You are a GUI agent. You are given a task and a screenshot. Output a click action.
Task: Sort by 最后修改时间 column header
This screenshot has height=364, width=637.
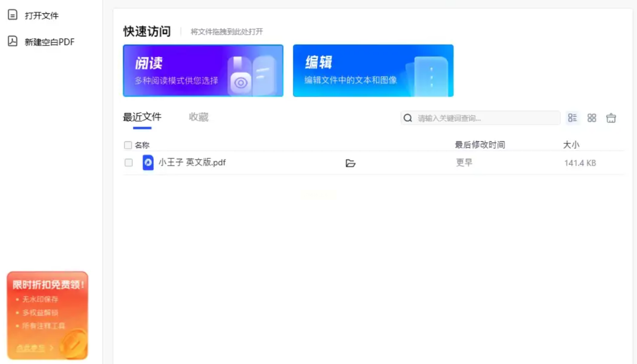(480, 145)
